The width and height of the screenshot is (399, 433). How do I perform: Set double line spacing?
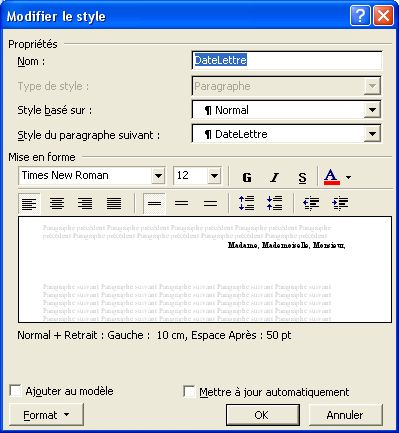coord(210,203)
